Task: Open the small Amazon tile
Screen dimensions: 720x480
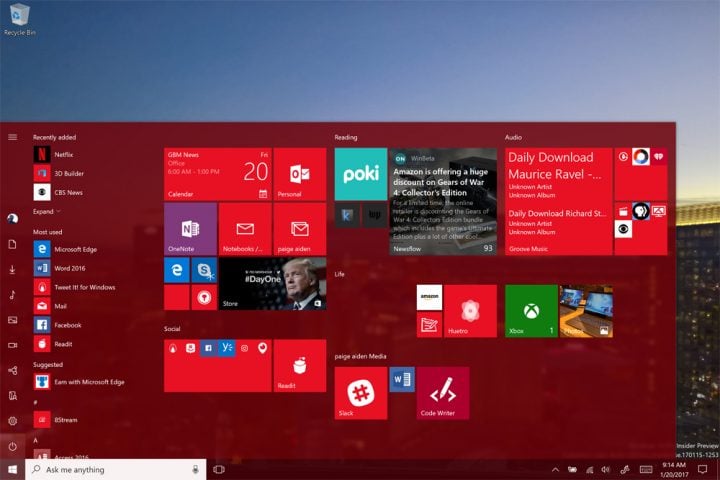Action: point(429,297)
